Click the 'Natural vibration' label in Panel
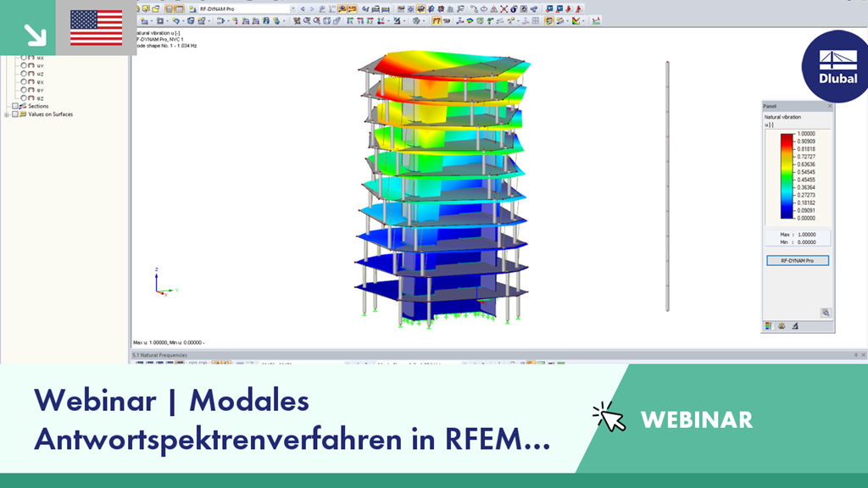 [x=782, y=117]
